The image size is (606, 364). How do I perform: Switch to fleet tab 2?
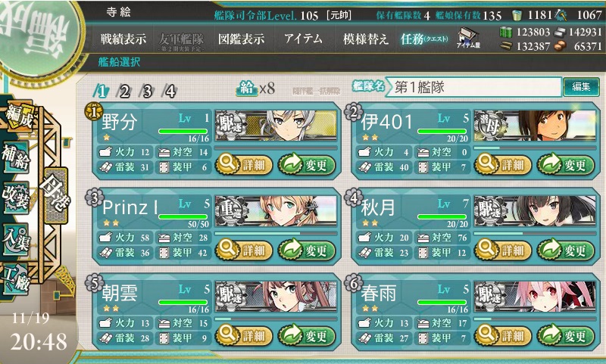coord(124,92)
